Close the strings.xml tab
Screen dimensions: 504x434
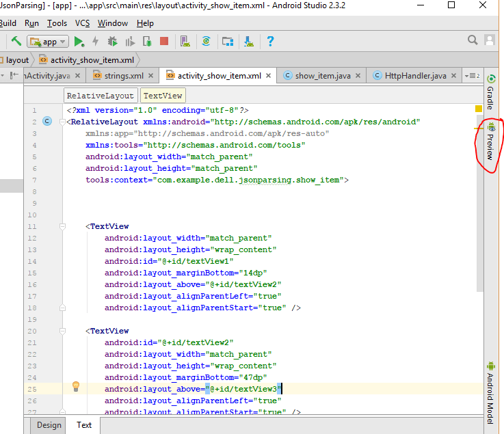(x=150, y=76)
